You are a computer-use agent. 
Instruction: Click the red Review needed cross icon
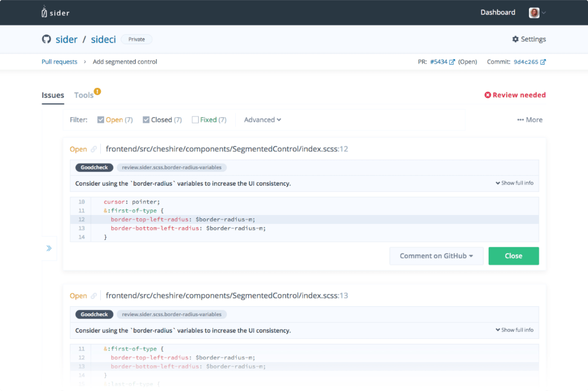[487, 95]
